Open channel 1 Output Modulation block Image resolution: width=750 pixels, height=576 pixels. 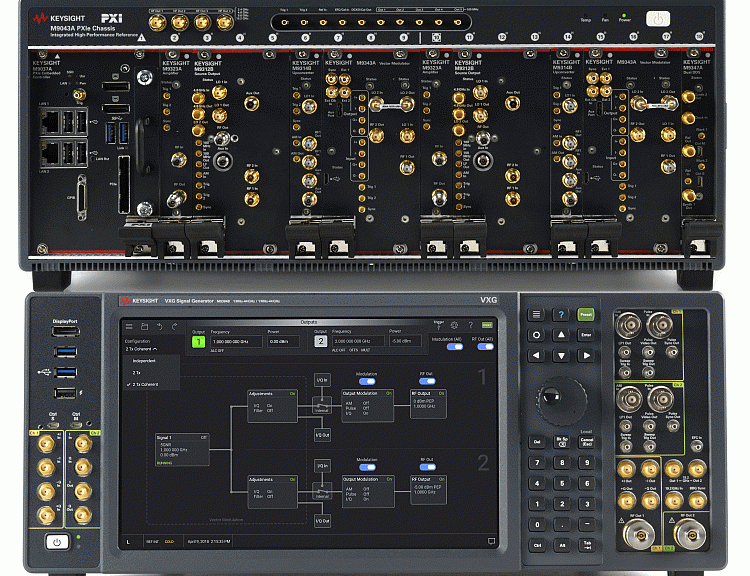(x=367, y=405)
